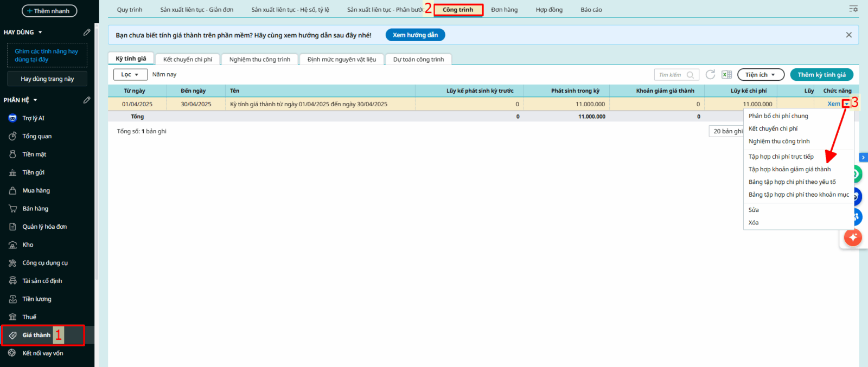Viewport: 868px width, 367px height.
Task: Open the Nghiệm thu công trình sub-tab
Action: pyautogui.click(x=260, y=59)
